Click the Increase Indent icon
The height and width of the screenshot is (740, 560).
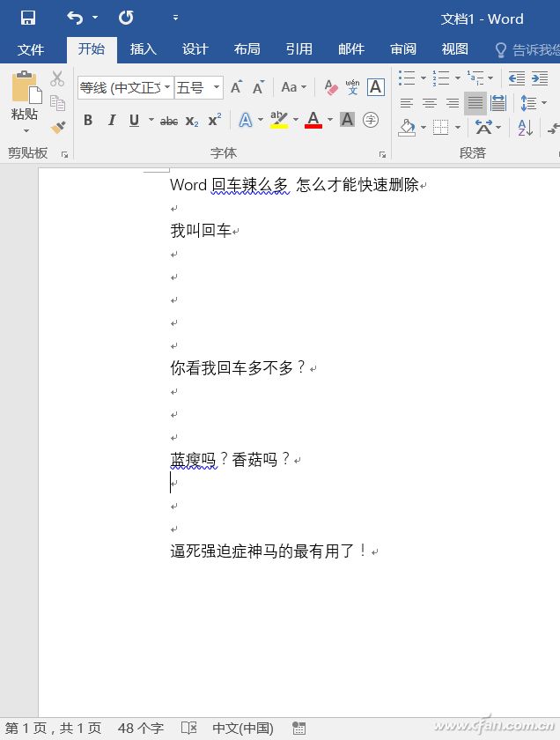pos(539,78)
